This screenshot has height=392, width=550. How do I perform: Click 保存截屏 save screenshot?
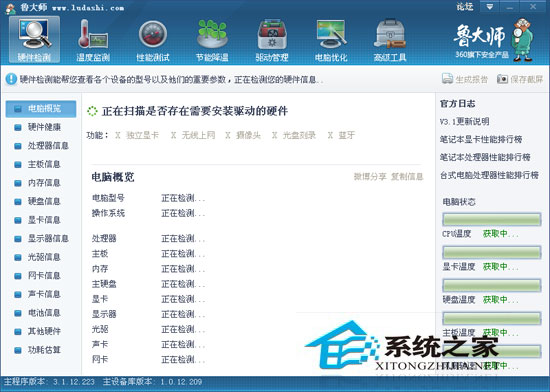pos(520,79)
